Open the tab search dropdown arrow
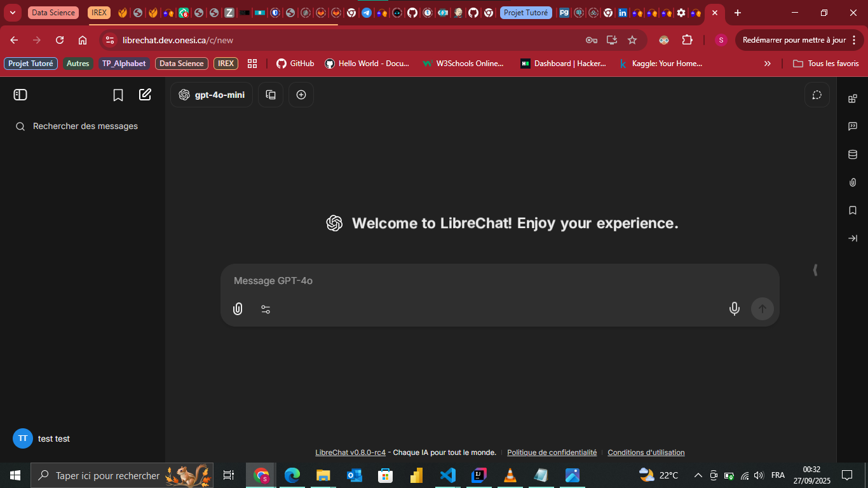Screen dimensions: 868x488 (13, 13)
